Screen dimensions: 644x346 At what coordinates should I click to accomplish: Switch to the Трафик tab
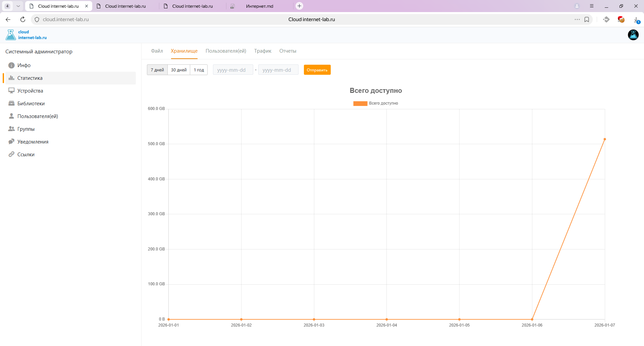pyautogui.click(x=263, y=51)
